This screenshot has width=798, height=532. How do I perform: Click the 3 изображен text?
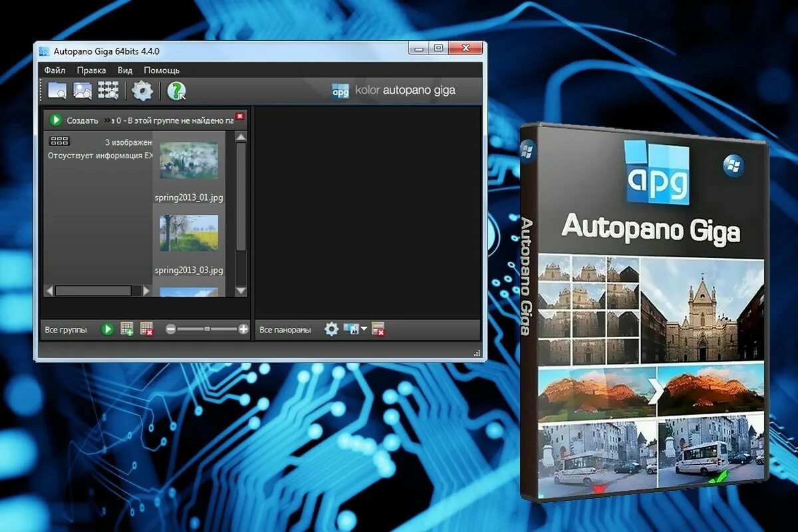pyautogui.click(x=128, y=142)
